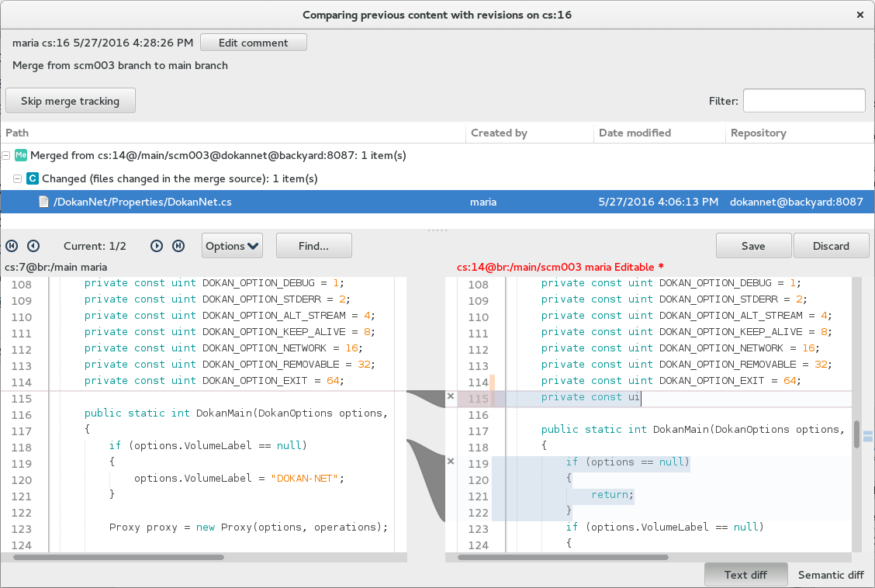
Task: Go to first difference navigation icon
Action: [12, 246]
